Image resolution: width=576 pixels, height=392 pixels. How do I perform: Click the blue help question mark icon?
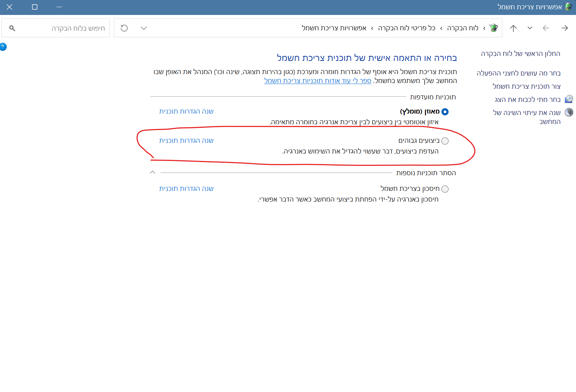click(x=3, y=47)
